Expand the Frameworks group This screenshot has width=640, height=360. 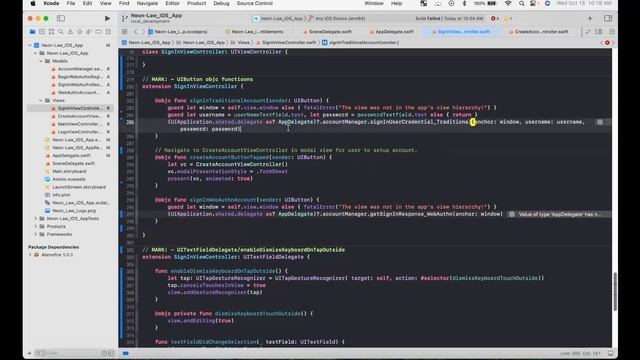coord(36,234)
